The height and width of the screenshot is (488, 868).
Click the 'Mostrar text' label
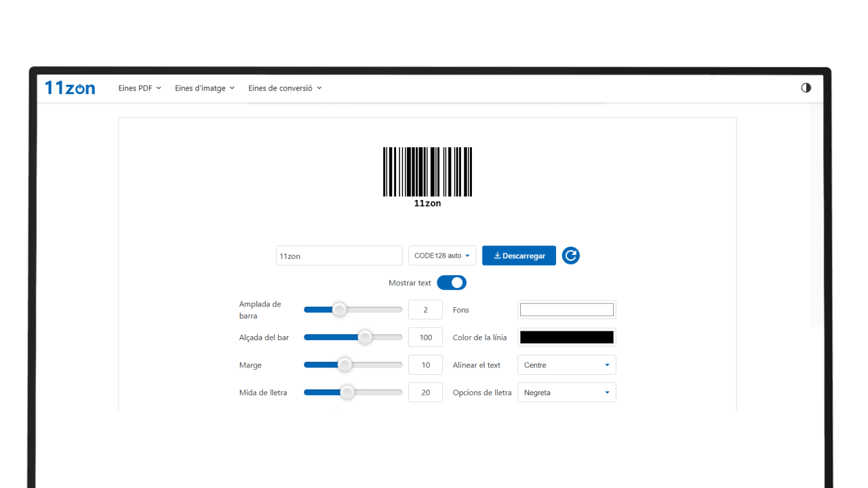point(410,283)
